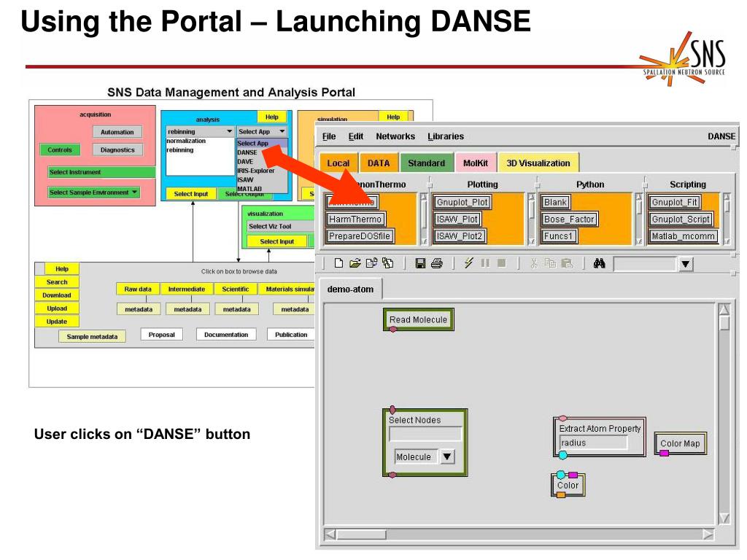Choose ISAW from the Select App list
Image resolution: width=747 pixels, height=560 pixels.
[x=245, y=179]
